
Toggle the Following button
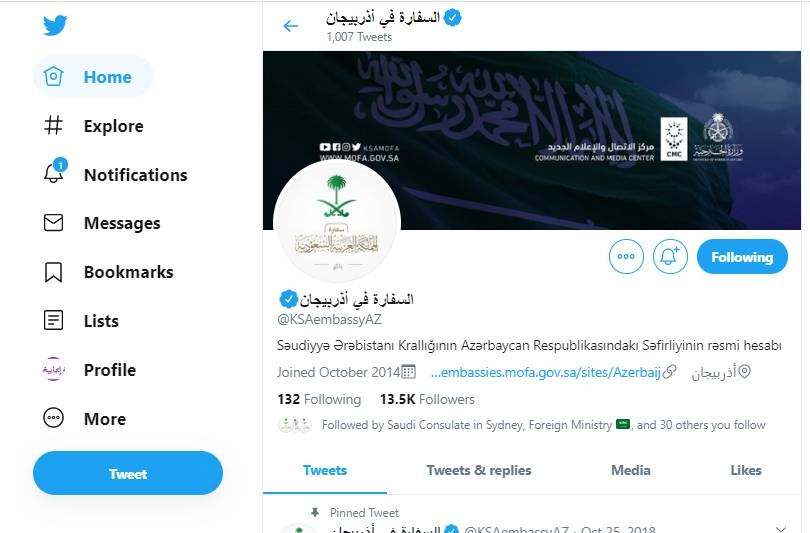pos(741,257)
